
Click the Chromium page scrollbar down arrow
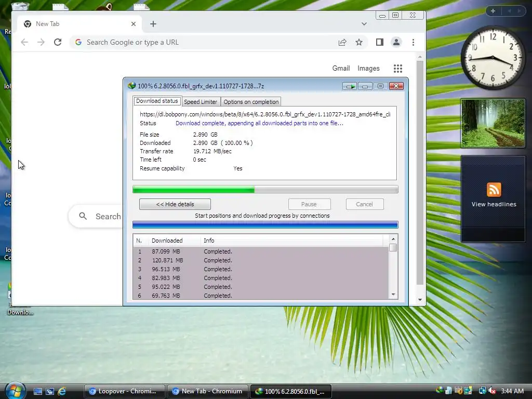pyautogui.click(x=420, y=300)
